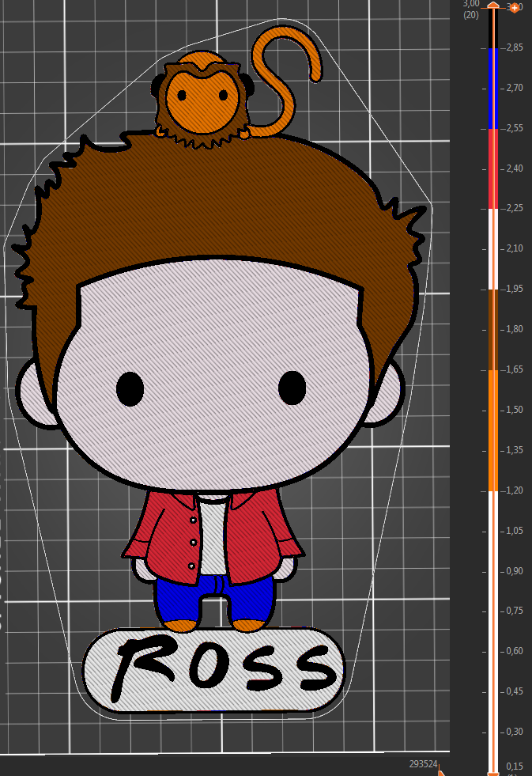The image size is (532, 776).
Task: Click the brown segment of the layer slider
Action: (x=493, y=329)
